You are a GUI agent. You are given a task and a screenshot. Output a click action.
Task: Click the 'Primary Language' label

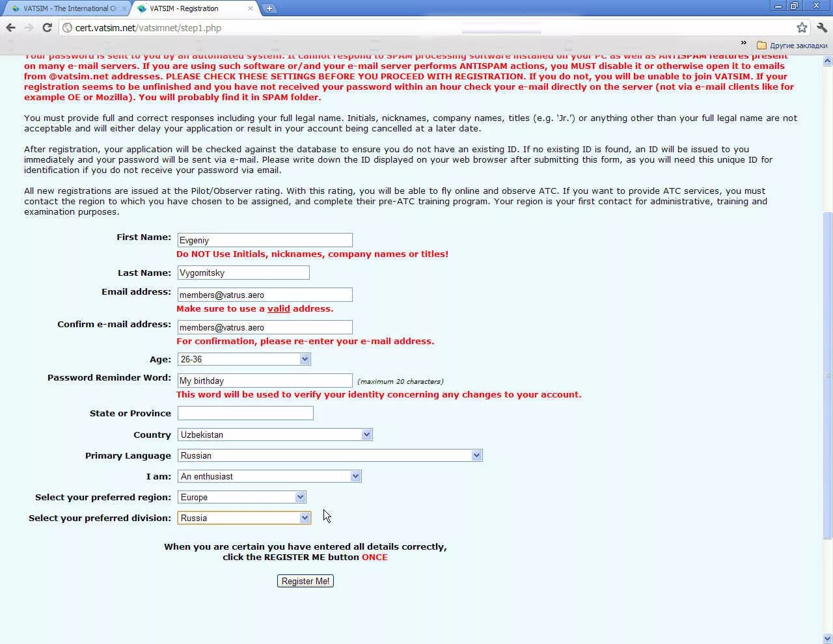[x=128, y=456]
